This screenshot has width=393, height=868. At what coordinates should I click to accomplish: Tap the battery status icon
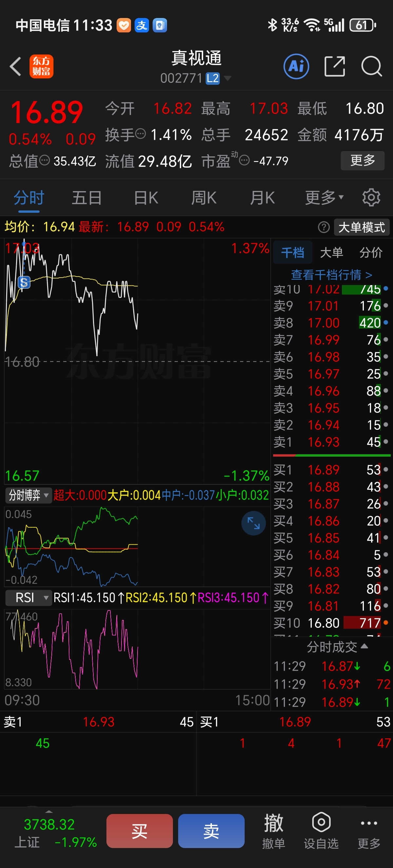point(363,25)
